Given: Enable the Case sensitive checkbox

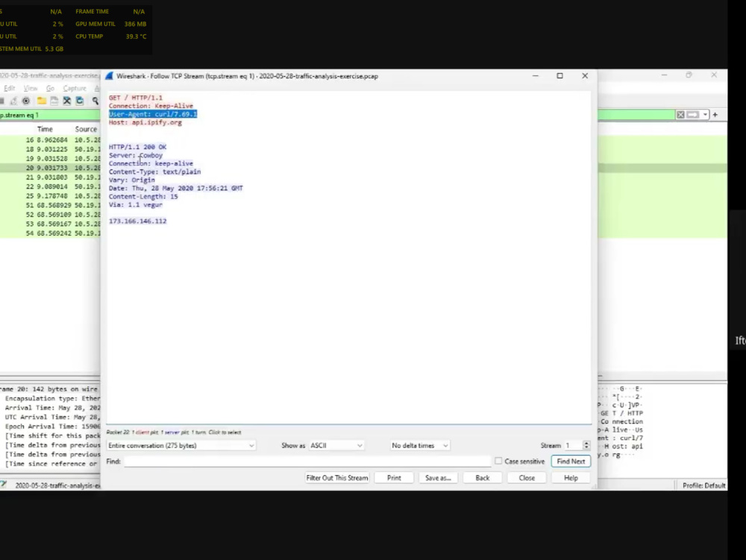Looking at the screenshot, I should (x=498, y=461).
